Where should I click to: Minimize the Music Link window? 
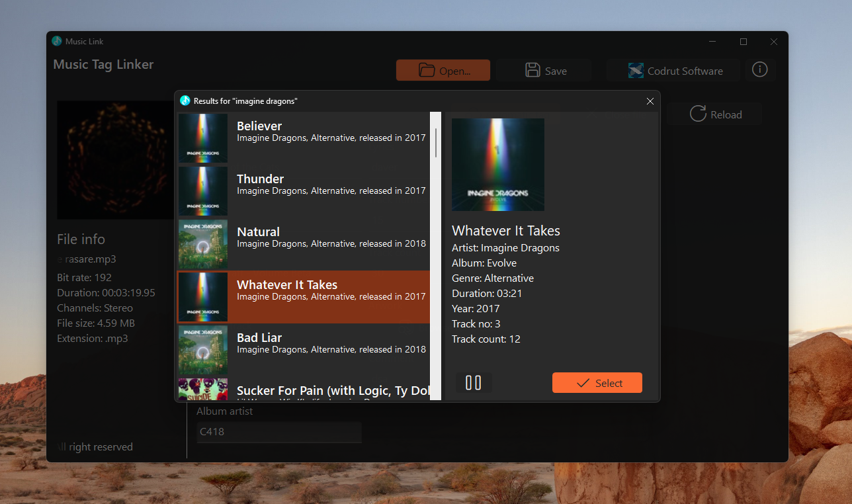(712, 41)
